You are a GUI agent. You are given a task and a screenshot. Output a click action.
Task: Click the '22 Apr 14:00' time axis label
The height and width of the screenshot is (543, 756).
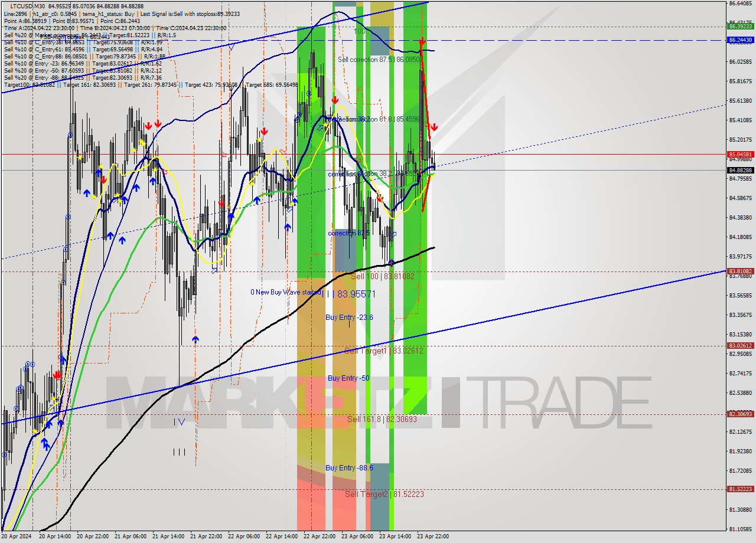click(281, 537)
